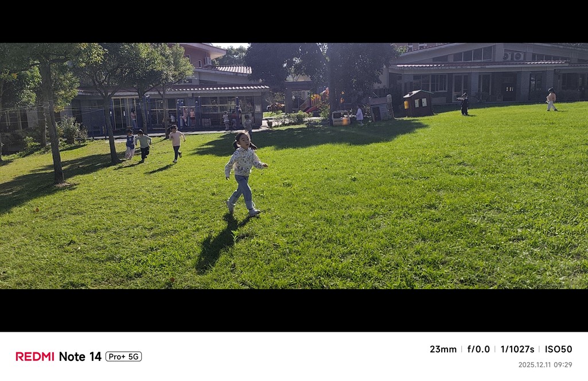Click the REDMI brand logo
The height and width of the screenshot is (381, 588).
(35, 356)
